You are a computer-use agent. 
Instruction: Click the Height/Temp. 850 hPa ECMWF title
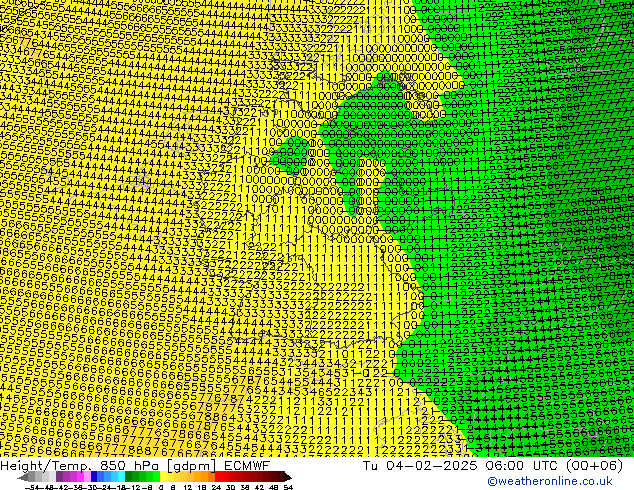pyautogui.click(x=135, y=465)
